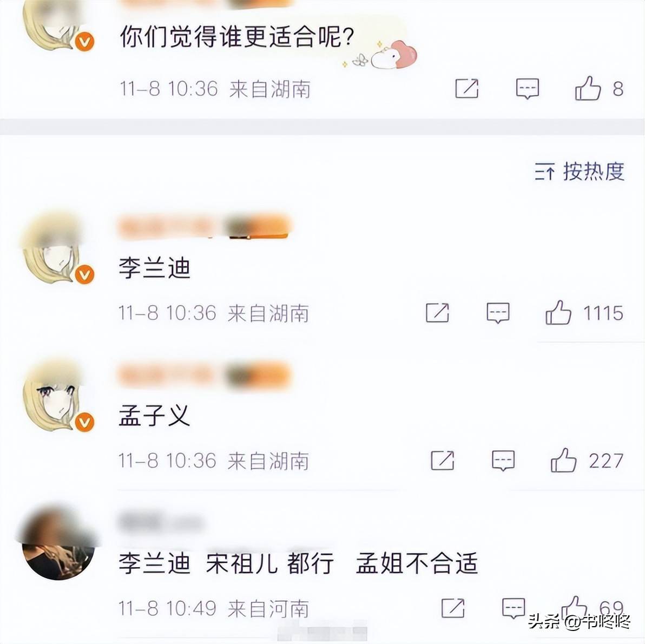The height and width of the screenshot is (644, 645).
Task: Open the sort arrow icon beside 按热度
Action: coord(545,172)
